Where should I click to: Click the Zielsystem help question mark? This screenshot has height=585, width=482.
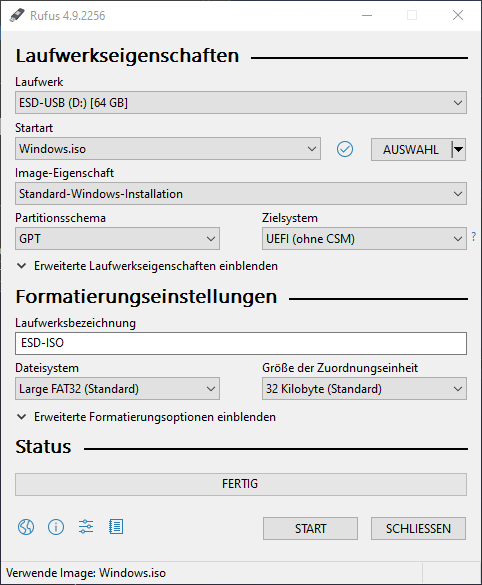pyautogui.click(x=473, y=236)
